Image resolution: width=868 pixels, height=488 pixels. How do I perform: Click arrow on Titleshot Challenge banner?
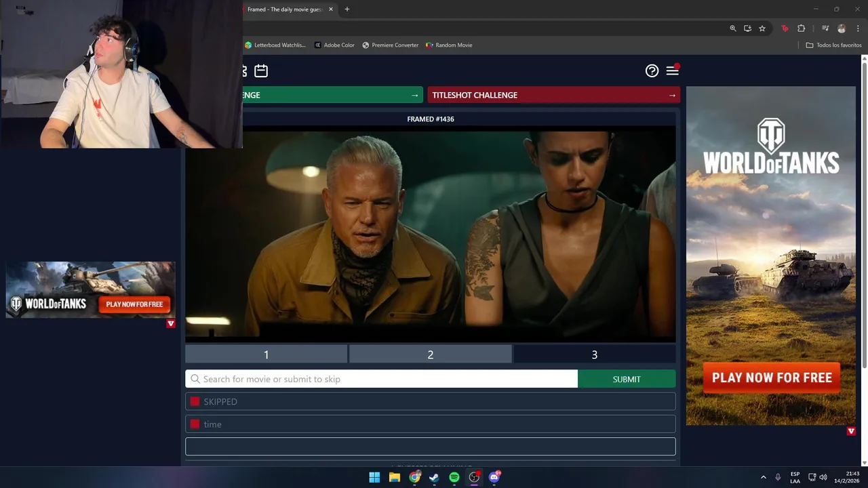(672, 95)
